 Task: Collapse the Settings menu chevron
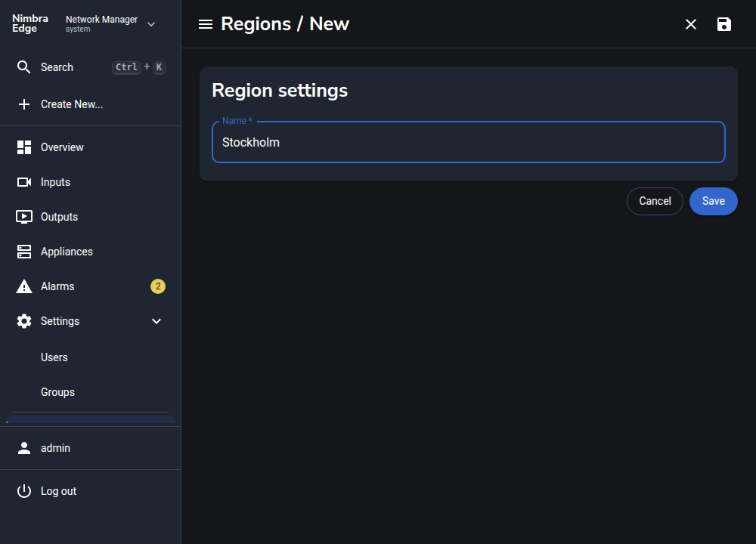click(156, 321)
